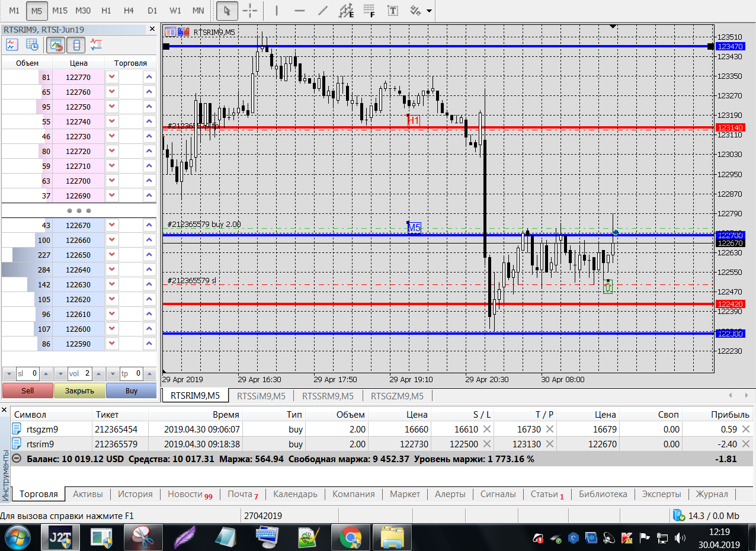Open depth of market settings list icon
Screen dimensions: 756x551
coord(96,44)
